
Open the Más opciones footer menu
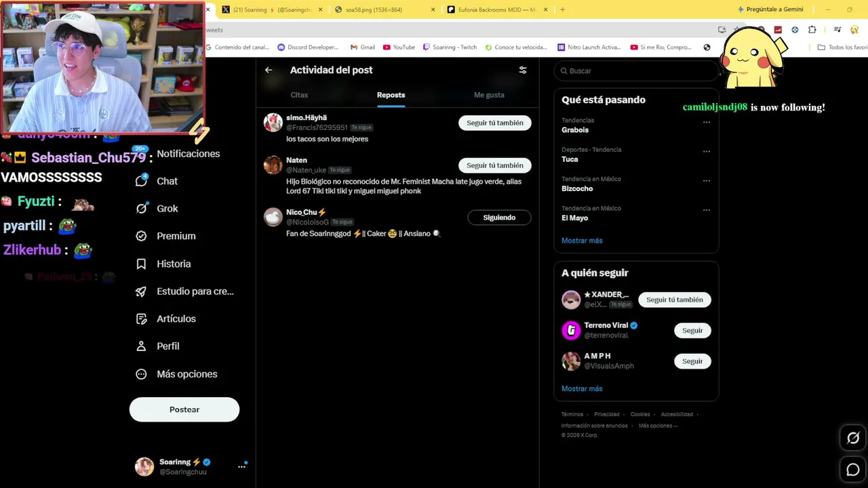click(658, 426)
